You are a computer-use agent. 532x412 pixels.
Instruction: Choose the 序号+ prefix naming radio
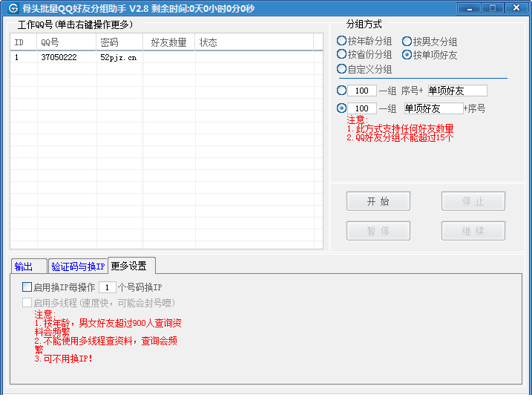click(341, 91)
